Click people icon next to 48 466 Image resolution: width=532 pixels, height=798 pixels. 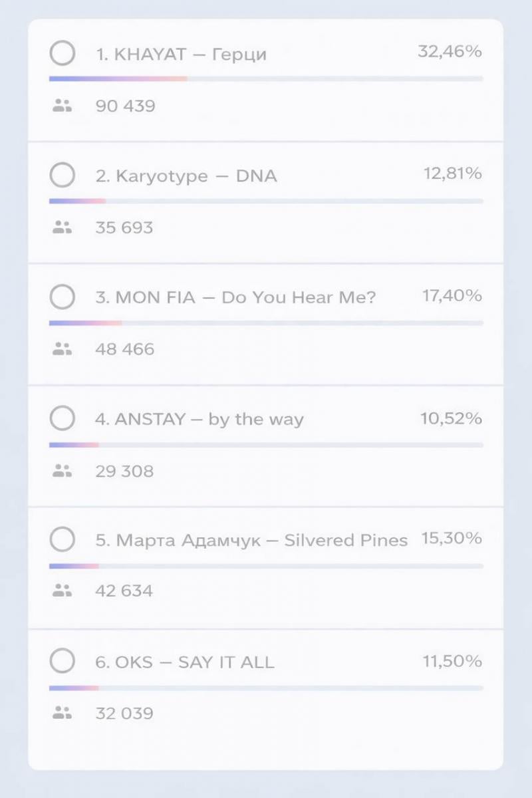pyautogui.click(x=62, y=349)
